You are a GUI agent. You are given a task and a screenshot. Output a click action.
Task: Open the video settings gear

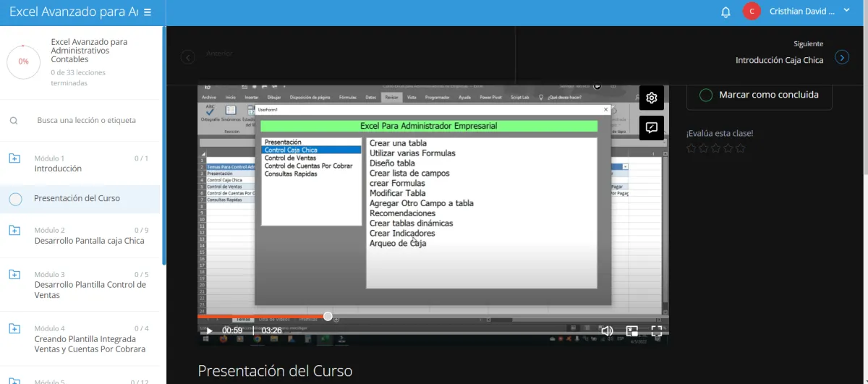(x=652, y=98)
